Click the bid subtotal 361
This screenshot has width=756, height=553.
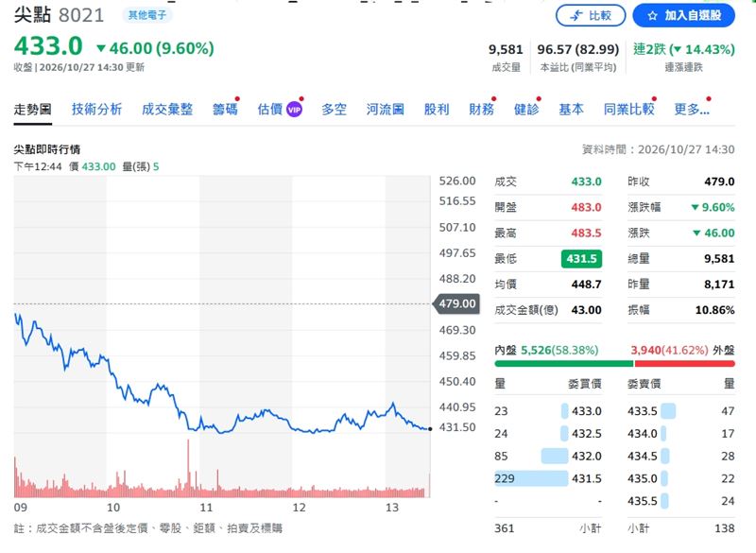505,528
